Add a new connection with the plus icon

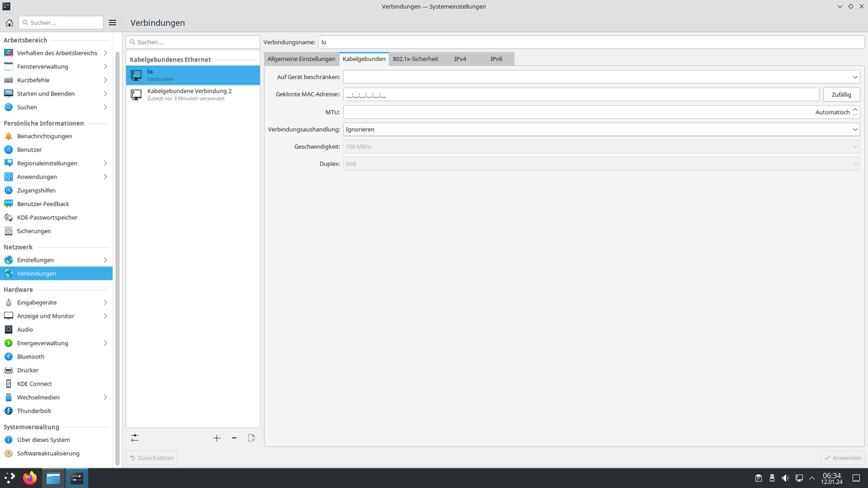click(x=216, y=438)
